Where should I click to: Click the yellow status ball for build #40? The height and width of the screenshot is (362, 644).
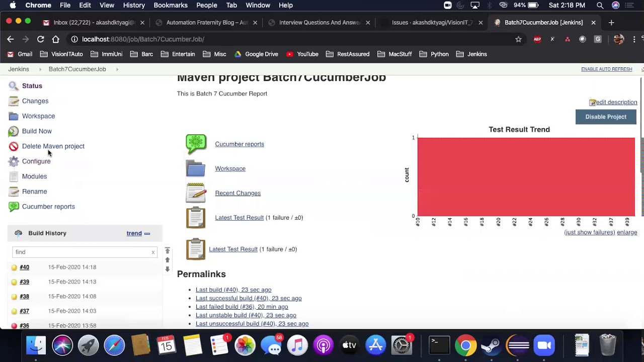[x=14, y=267]
